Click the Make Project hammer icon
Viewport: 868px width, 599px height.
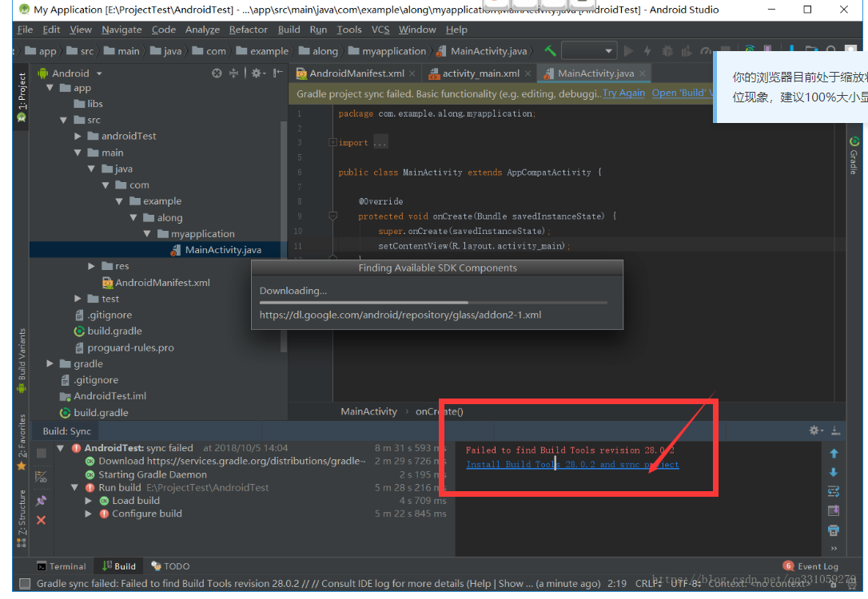point(550,51)
